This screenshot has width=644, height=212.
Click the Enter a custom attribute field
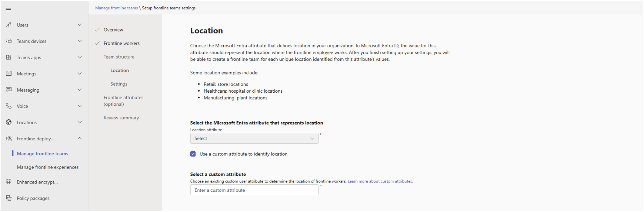tap(254, 190)
